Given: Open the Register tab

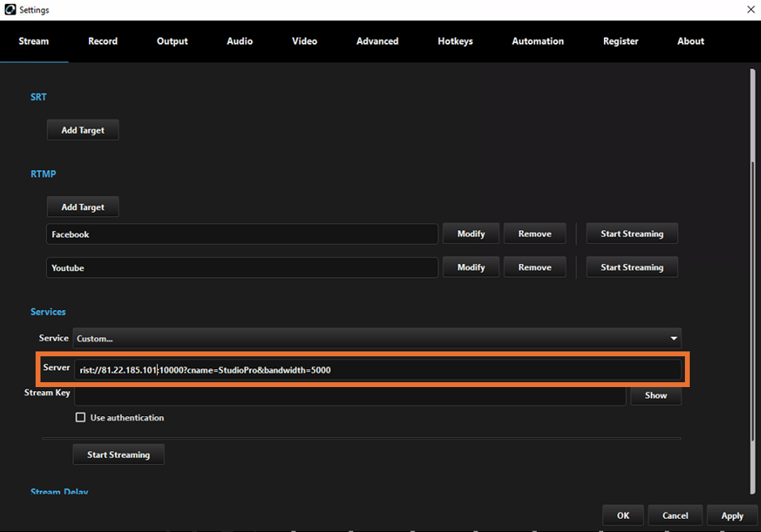Looking at the screenshot, I should point(620,40).
